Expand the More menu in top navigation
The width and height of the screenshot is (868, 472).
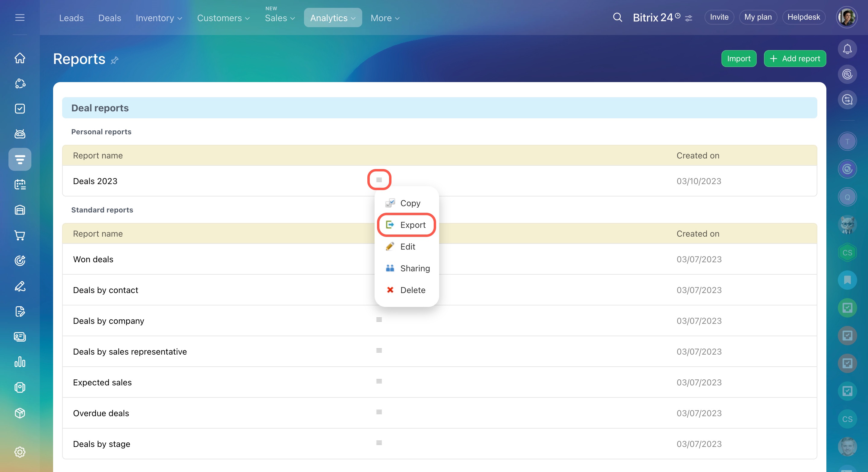click(385, 18)
